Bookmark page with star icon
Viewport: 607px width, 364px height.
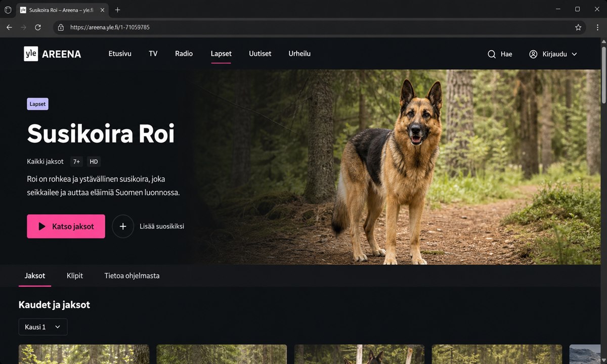point(578,27)
